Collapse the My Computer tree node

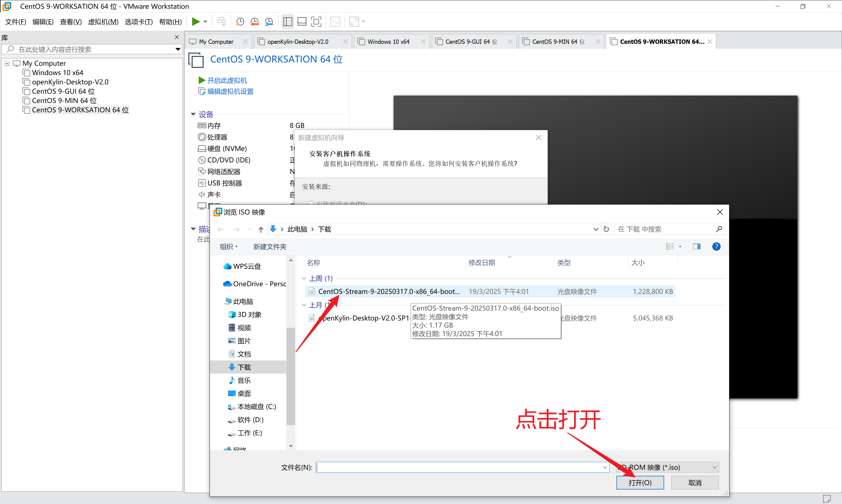coord(7,64)
